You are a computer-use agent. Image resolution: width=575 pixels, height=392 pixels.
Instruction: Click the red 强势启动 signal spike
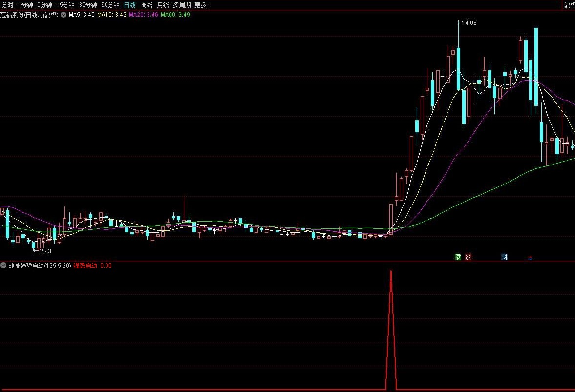[x=391, y=330]
